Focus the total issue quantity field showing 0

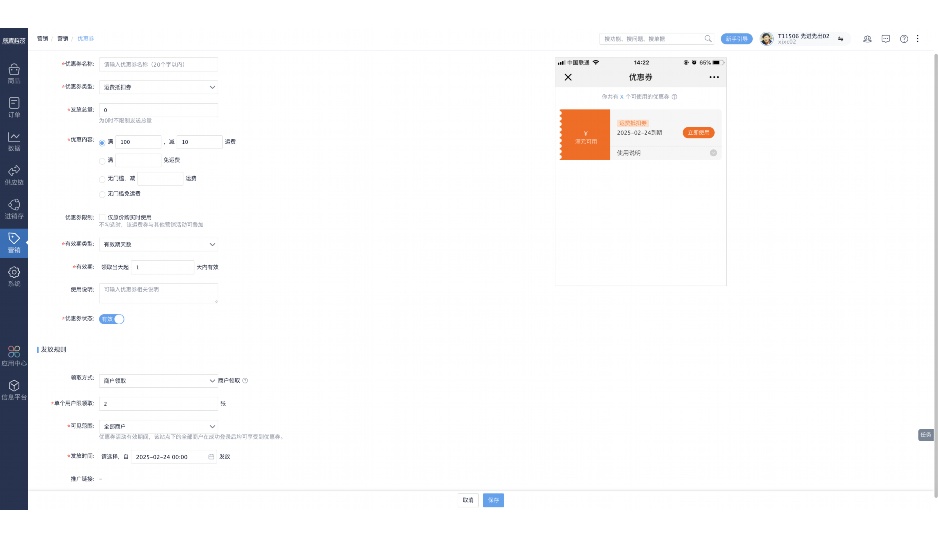coord(158,110)
